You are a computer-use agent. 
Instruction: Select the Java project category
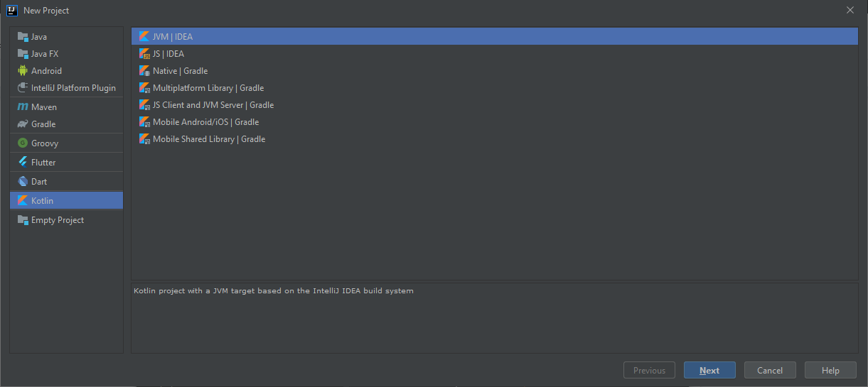pos(39,37)
